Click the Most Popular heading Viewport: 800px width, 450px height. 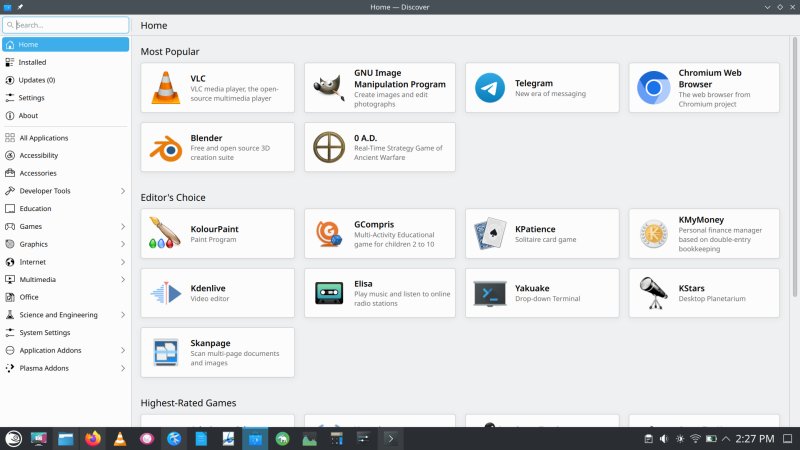(x=170, y=52)
